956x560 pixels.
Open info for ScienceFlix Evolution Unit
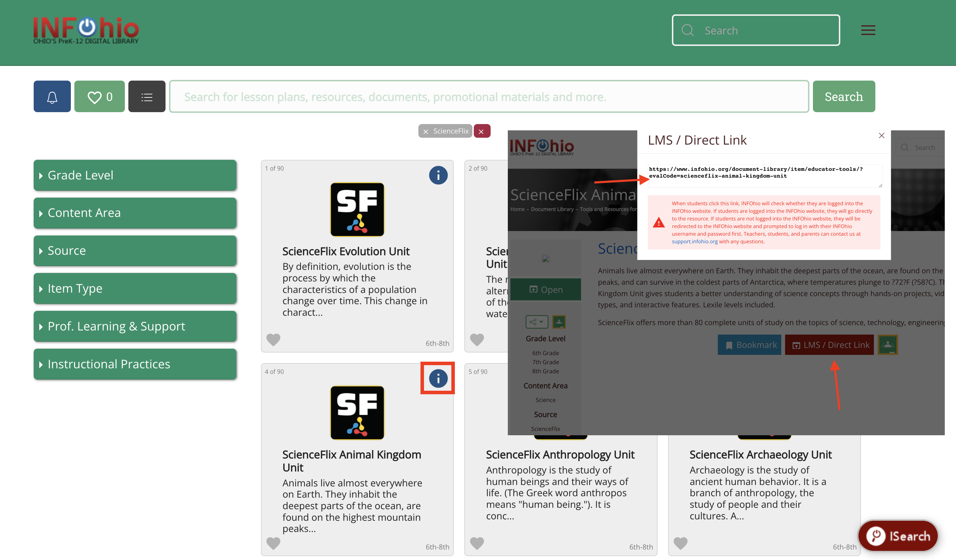tap(438, 175)
